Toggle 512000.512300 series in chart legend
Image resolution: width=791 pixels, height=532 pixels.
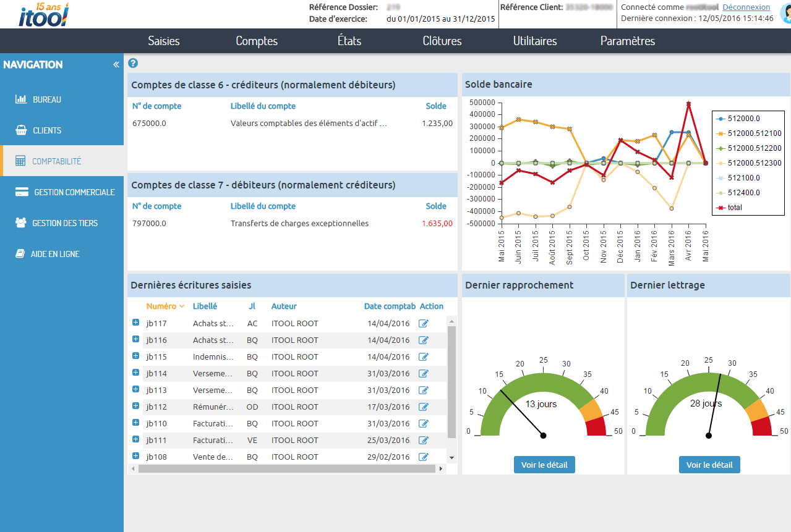pos(755,163)
